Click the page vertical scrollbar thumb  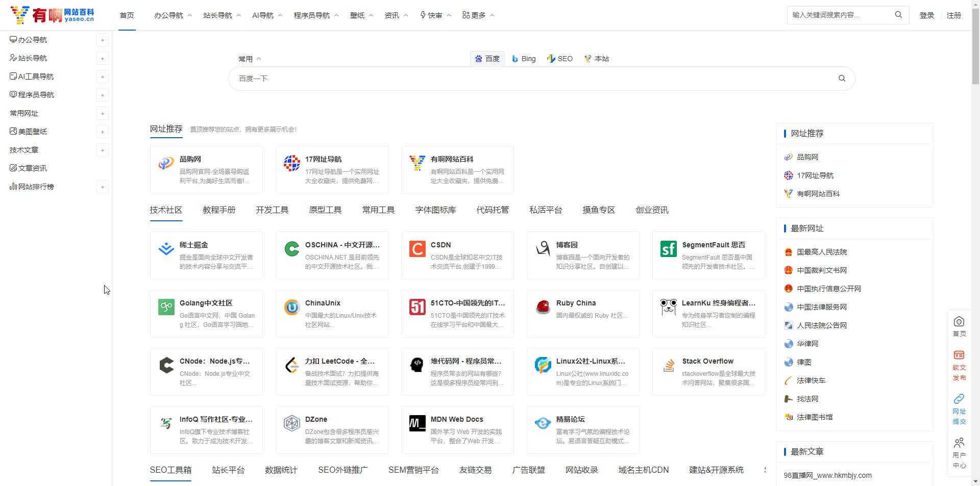975,46
